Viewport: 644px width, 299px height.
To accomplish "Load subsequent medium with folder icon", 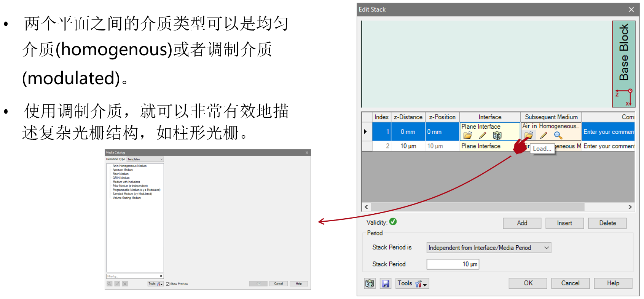I will 528,135.
